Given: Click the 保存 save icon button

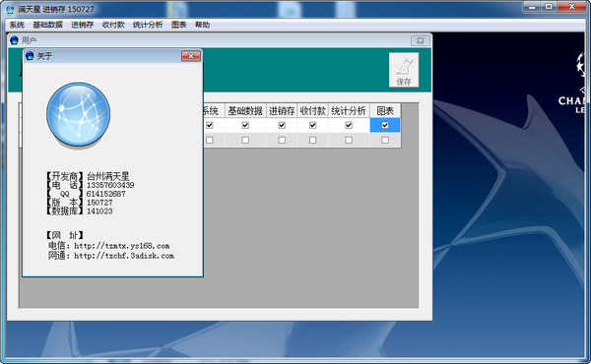Looking at the screenshot, I should coord(404,70).
